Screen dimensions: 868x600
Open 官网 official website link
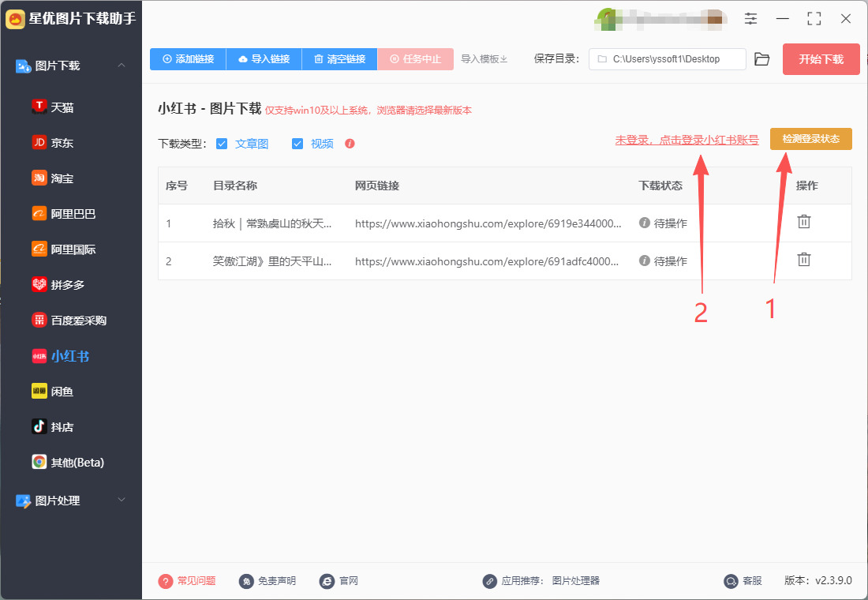coord(339,580)
